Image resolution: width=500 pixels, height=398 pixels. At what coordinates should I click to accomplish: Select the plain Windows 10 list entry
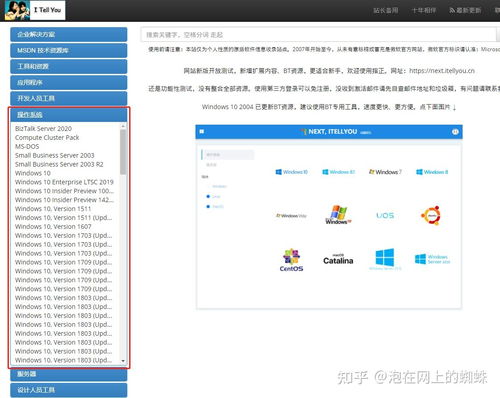point(33,173)
